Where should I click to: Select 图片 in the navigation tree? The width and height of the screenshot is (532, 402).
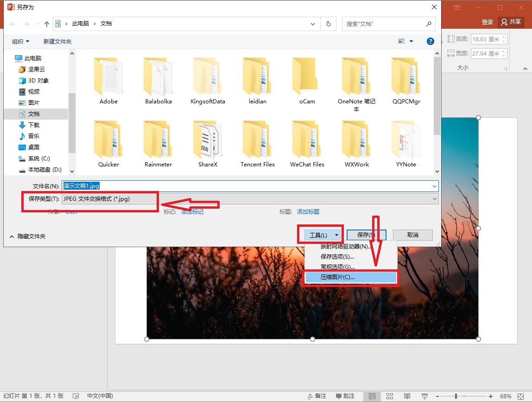coord(29,102)
